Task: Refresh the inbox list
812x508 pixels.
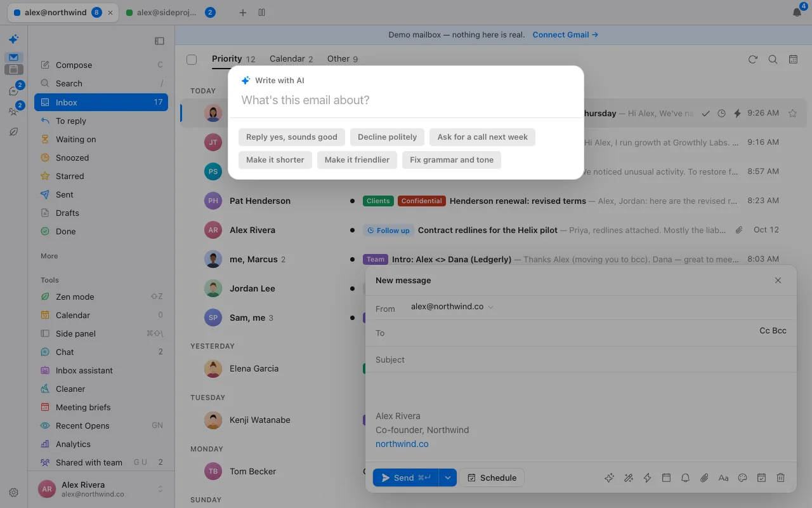Action: (x=753, y=59)
